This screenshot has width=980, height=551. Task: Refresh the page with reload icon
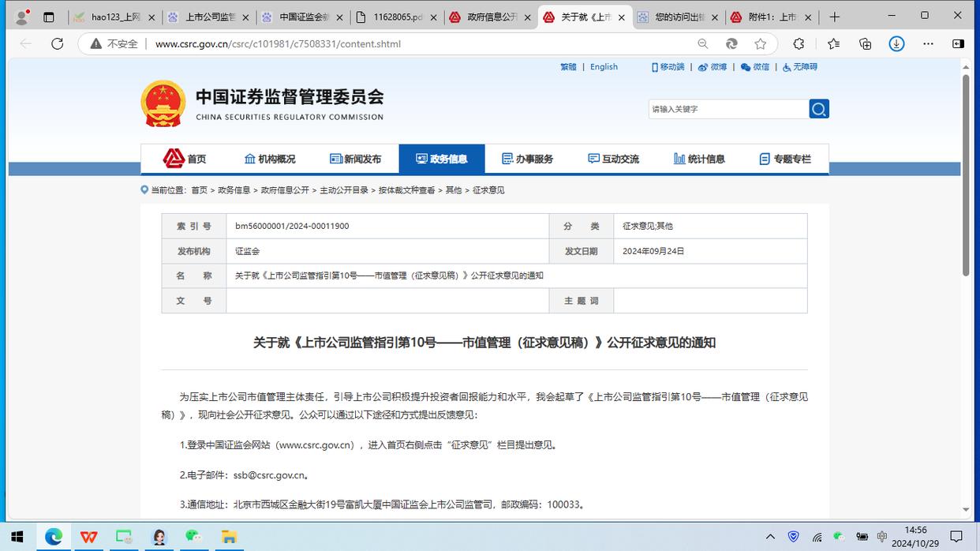(57, 43)
